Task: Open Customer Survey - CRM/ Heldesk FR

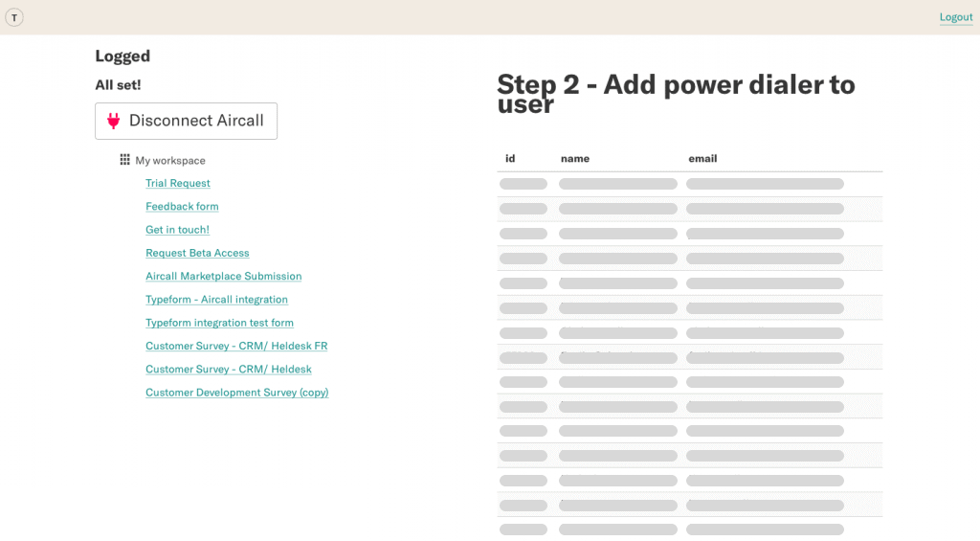Action: pyautogui.click(x=236, y=346)
